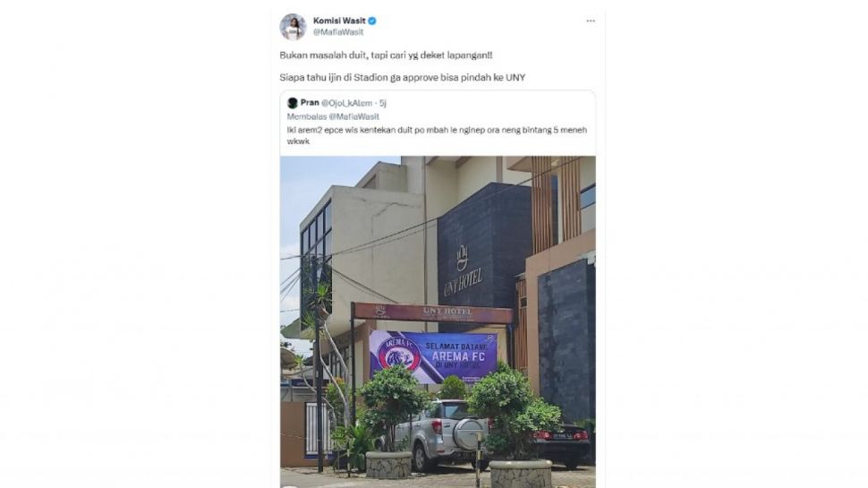The image size is (868, 488).
Task: Click the @MafiaWasit mention after Membalas
Action: pos(353,116)
